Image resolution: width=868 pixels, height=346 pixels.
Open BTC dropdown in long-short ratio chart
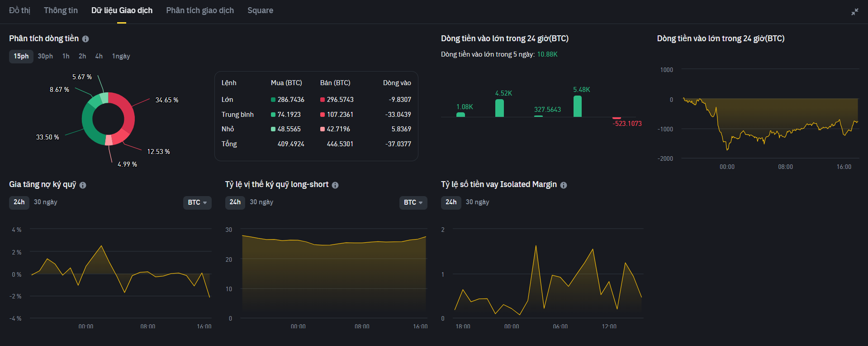(x=413, y=202)
